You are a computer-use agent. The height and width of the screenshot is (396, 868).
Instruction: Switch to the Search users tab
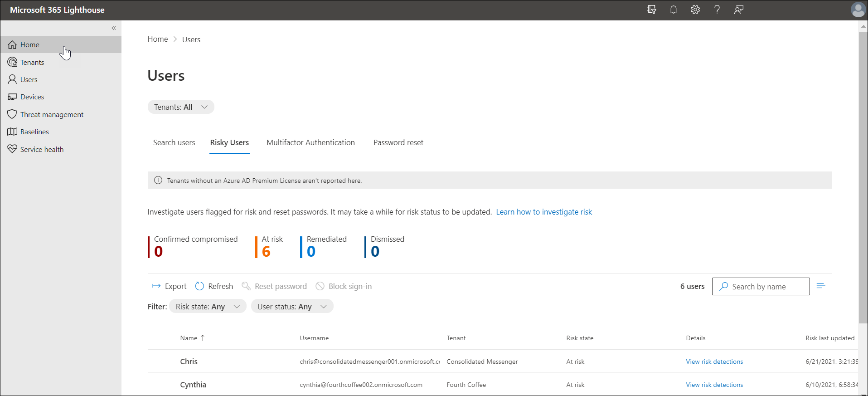click(174, 142)
